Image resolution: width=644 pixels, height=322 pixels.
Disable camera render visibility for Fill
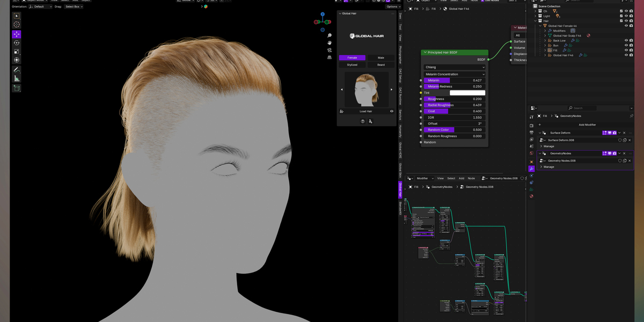tap(631, 50)
